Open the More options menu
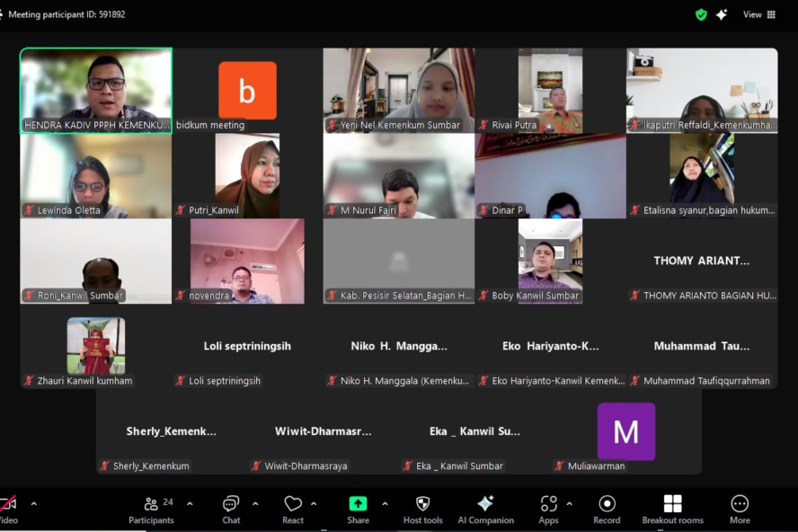 pyautogui.click(x=740, y=509)
